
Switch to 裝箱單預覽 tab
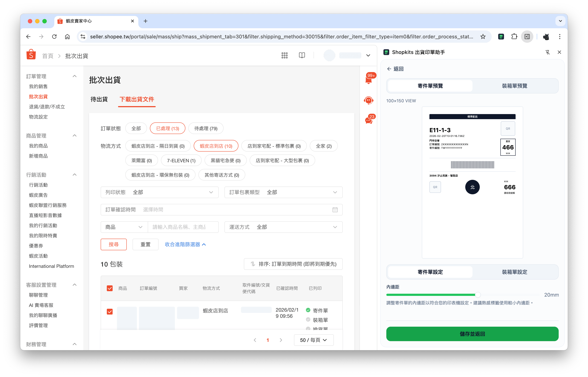click(x=514, y=86)
